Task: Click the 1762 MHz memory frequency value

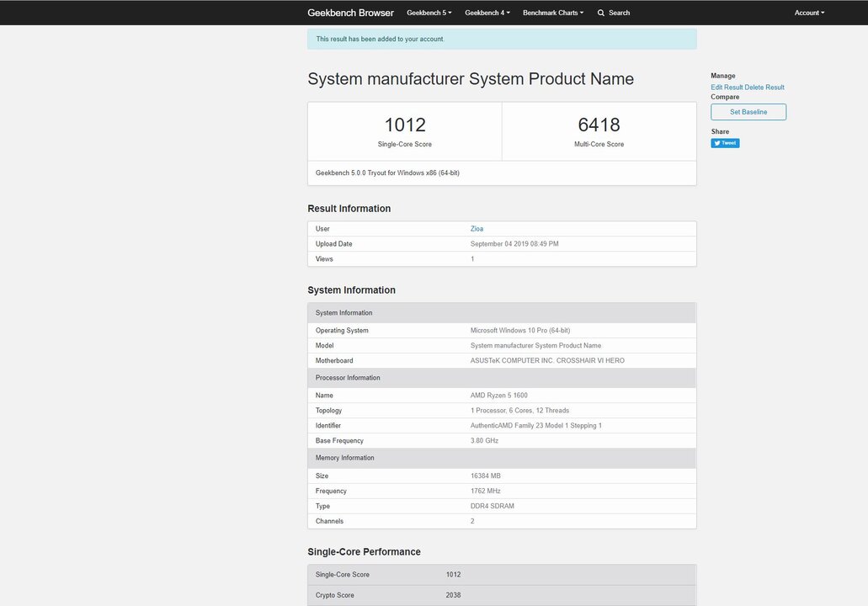Action: [486, 491]
